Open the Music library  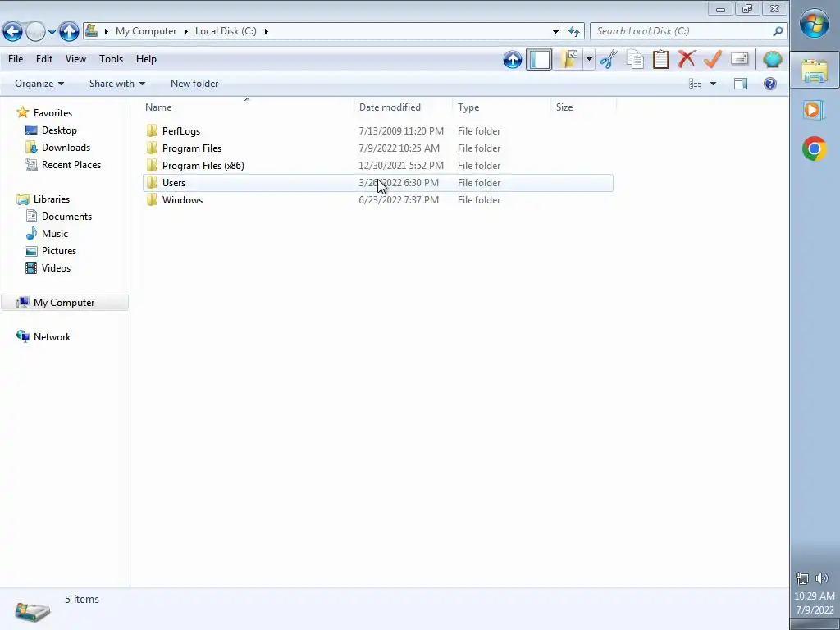55,234
